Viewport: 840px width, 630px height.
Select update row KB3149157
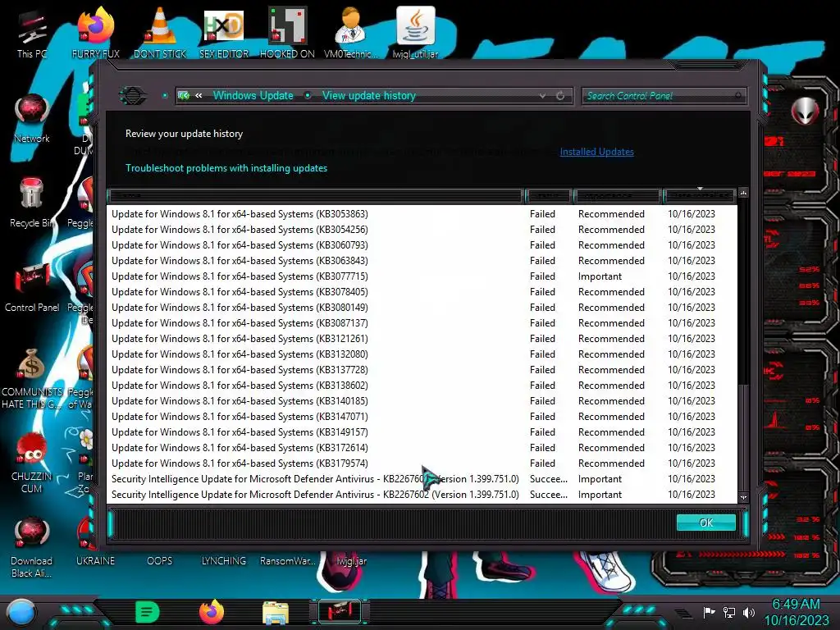[422, 431]
